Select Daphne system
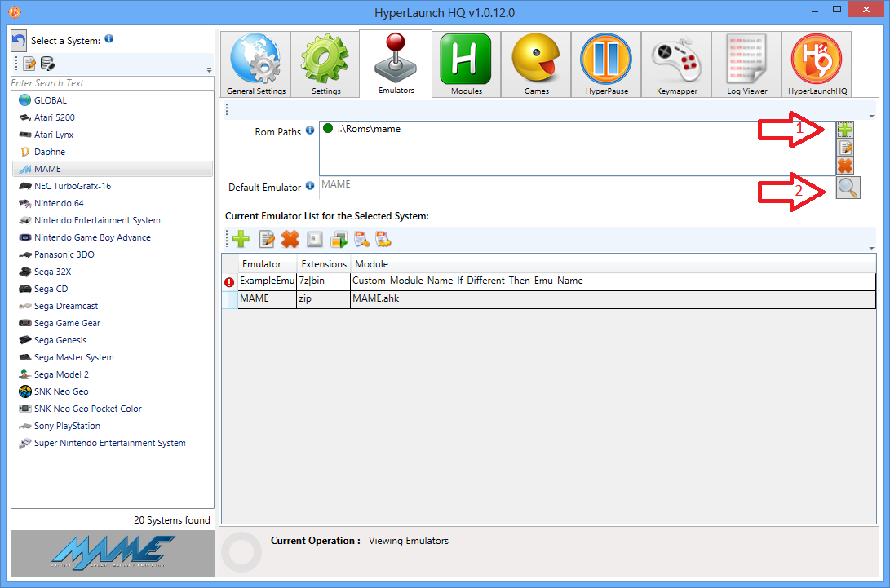Image resolution: width=890 pixels, height=588 pixels. (113, 152)
